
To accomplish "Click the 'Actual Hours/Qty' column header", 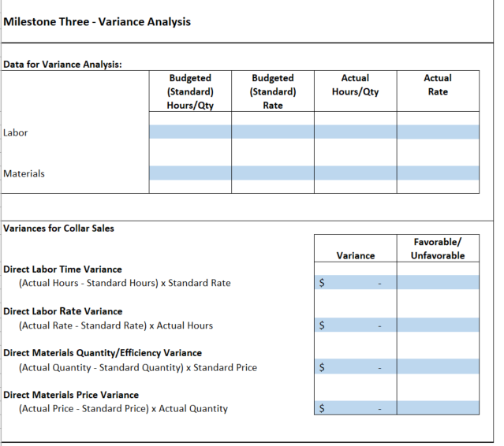I will (x=356, y=85).
